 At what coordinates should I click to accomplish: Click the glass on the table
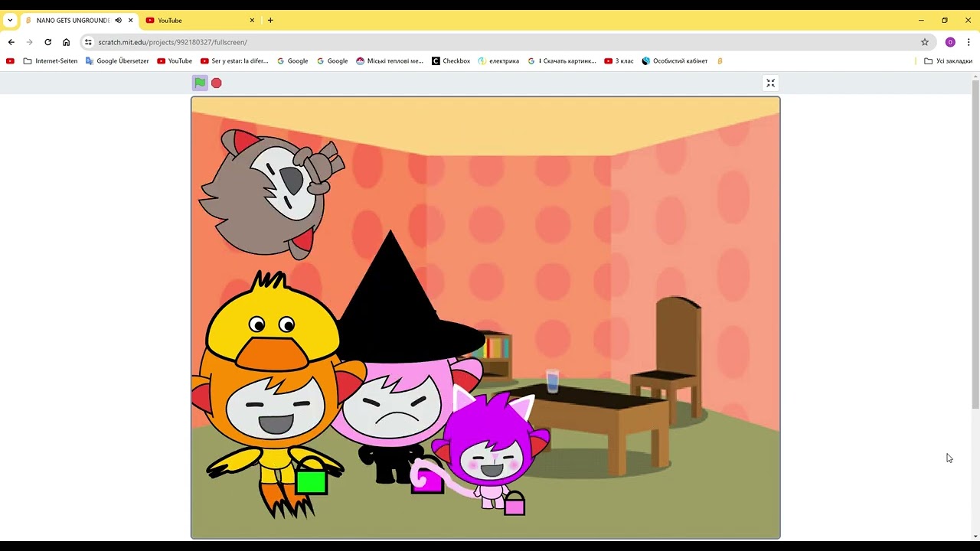pyautogui.click(x=553, y=380)
